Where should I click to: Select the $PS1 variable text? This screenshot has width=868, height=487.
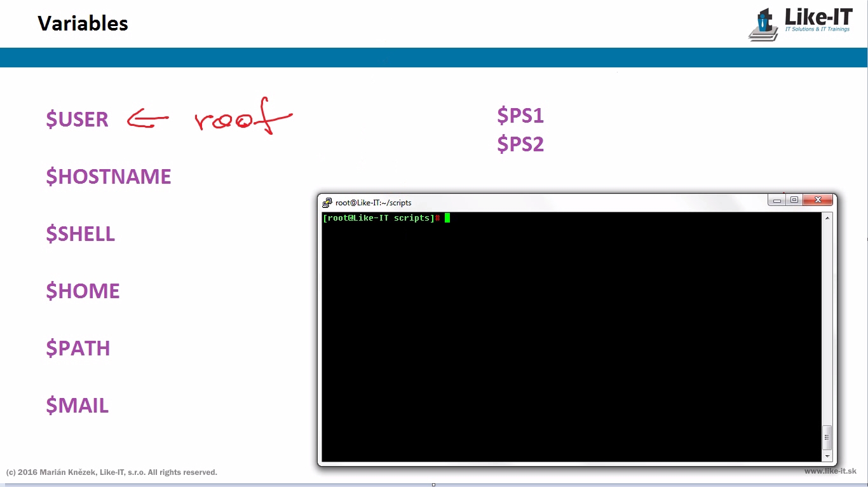point(520,116)
